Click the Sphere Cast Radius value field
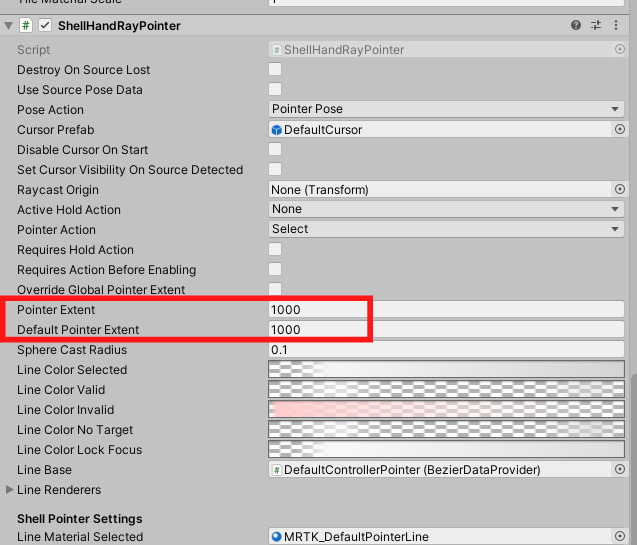Image resolution: width=637 pixels, height=545 pixels. point(446,349)
